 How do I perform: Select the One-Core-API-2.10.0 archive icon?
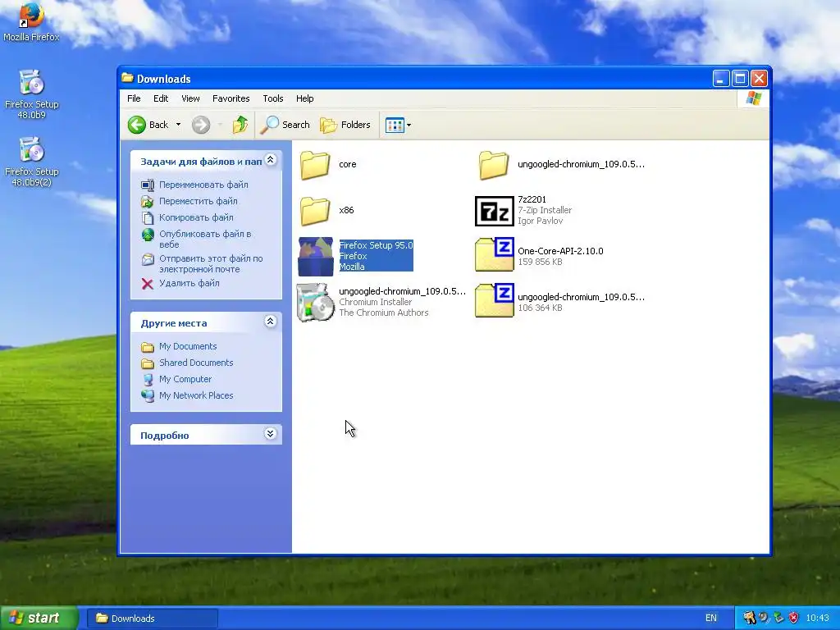(x=494, y=254)
